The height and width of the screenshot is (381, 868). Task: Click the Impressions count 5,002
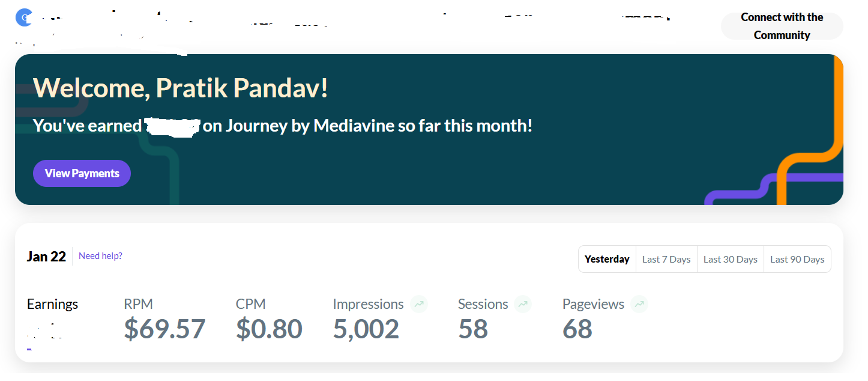click(x=366, y=329)
